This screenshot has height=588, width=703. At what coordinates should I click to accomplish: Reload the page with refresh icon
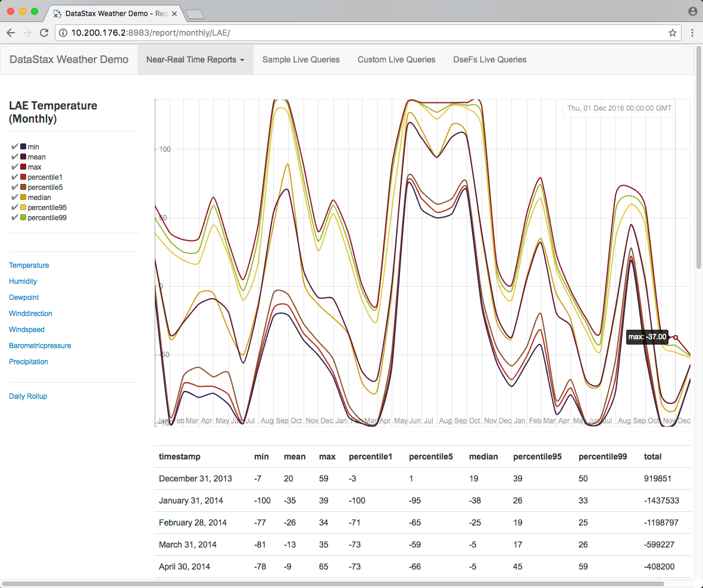click(44, 33)
